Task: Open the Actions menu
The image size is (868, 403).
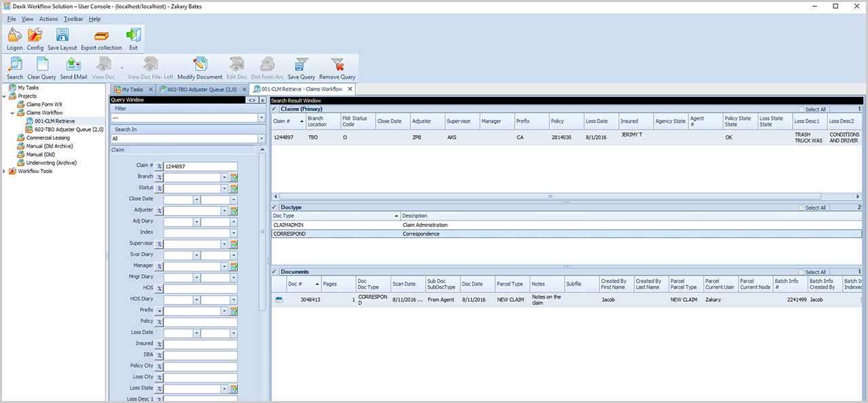Action: [x=48, y=19]
